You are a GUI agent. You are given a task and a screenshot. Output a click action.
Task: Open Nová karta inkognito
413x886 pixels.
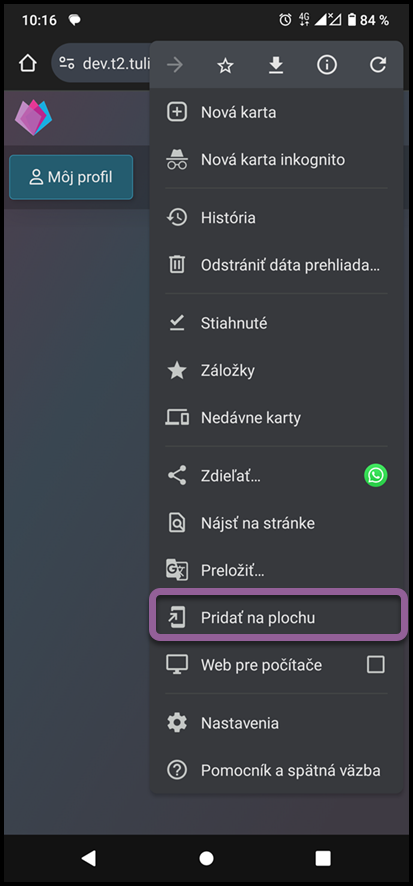(276, 160)
